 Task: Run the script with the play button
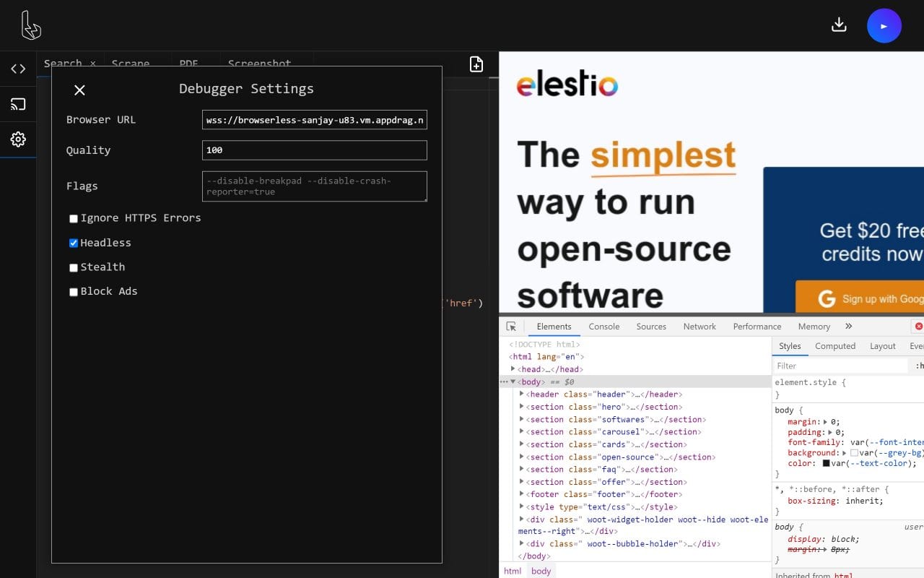coord(884,25)
